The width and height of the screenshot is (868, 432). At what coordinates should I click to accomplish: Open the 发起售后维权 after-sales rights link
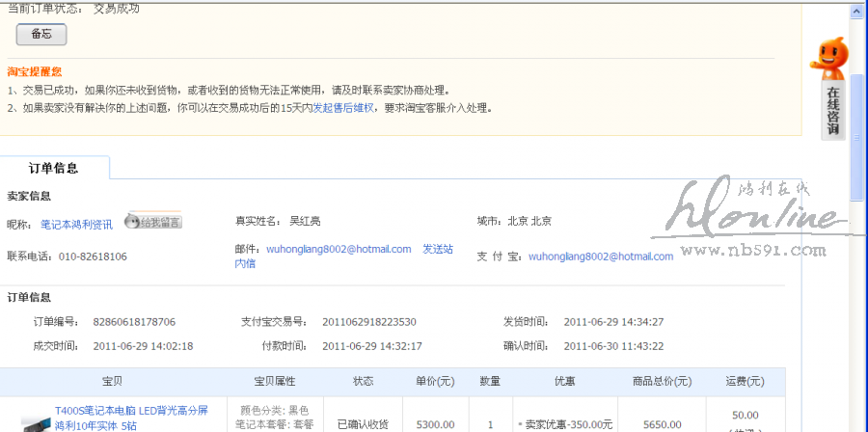[342, 108]
